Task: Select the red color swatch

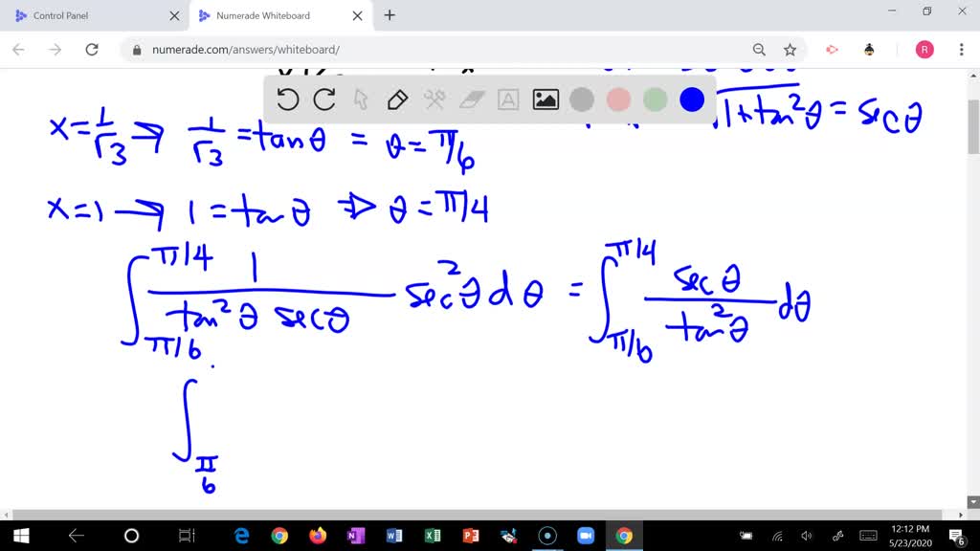Action: [618, 99]
